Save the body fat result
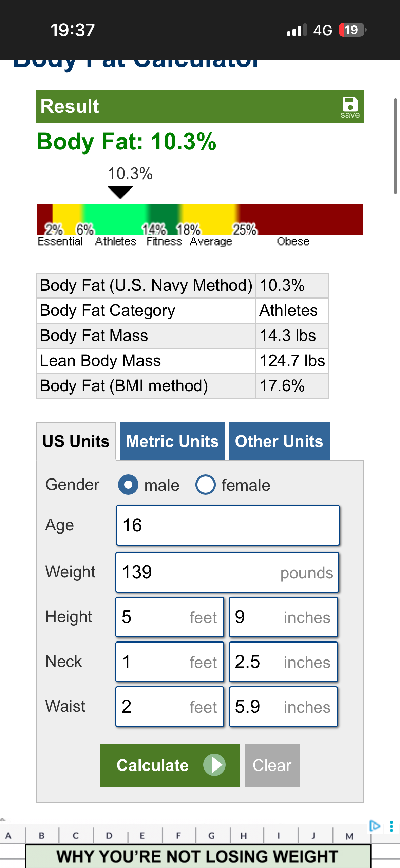Image resolution: width=400 pixels, height=868 pixels. tap(350, 107)
